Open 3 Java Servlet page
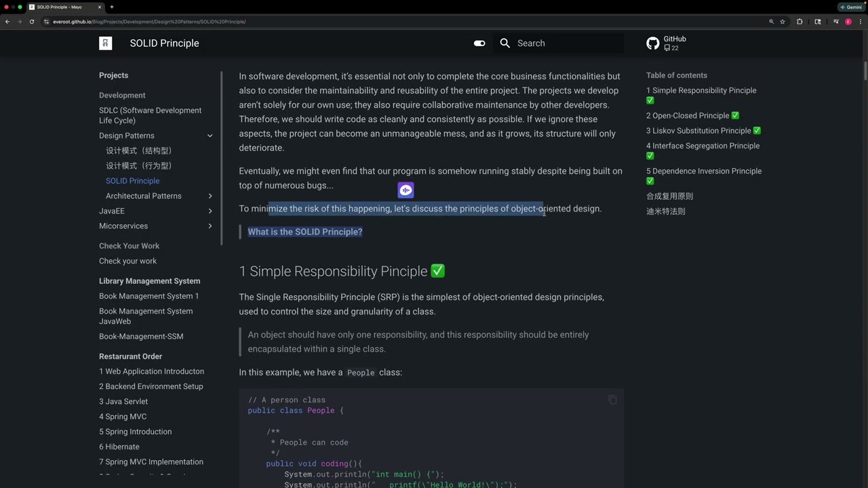This screenshot has width=868, height=488. (123, 401)
